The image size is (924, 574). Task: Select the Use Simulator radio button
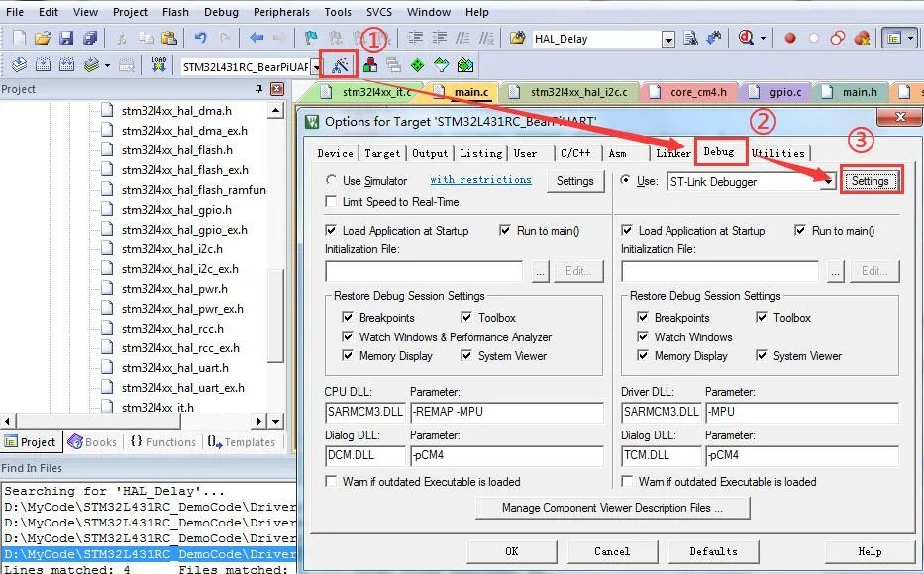coord(331,180)
